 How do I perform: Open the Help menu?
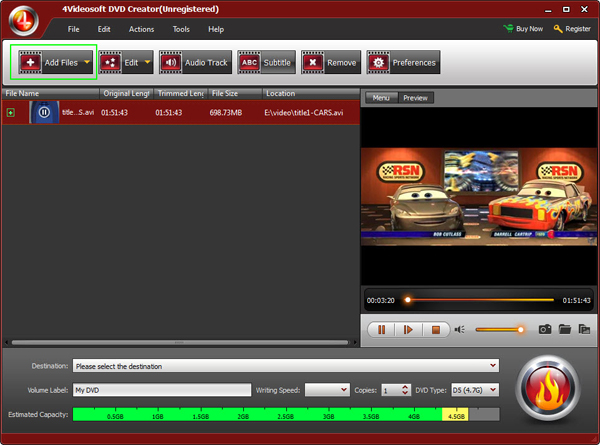pyautogui.click(x=216, y=29)
